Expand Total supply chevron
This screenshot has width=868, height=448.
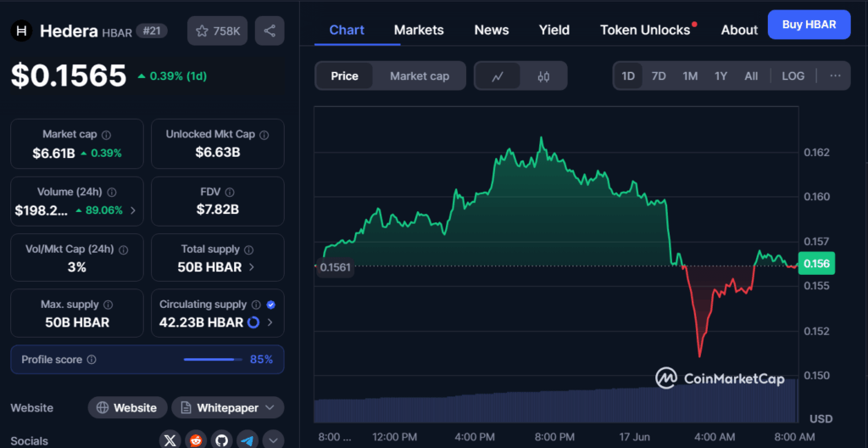click(x=251, y=267)
